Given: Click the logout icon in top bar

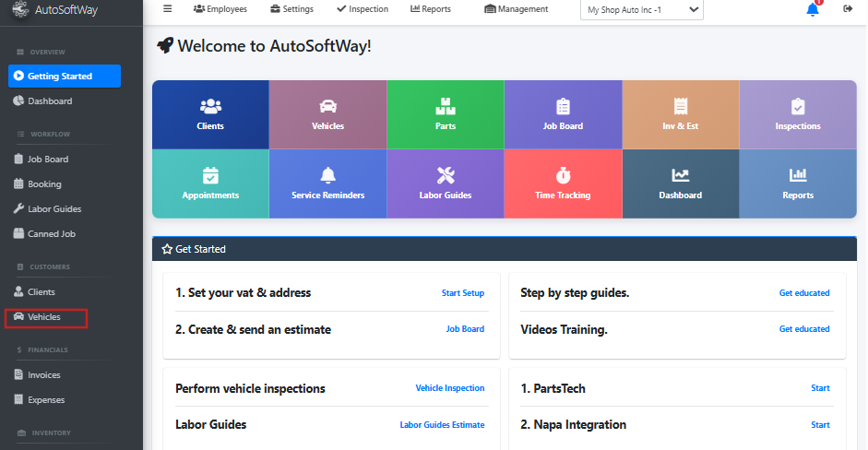Looking at the screenshot, I should pyautogui.click(x=848, y=9).
